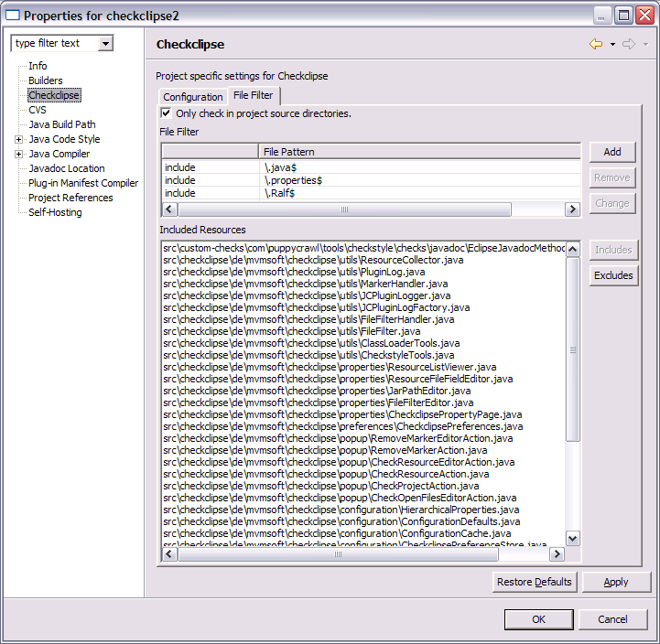The width and height of the screenshot is (660, 644).
Task: Select the ClassLoaderTools.java resource line
Action: click(x=311, y=343)
